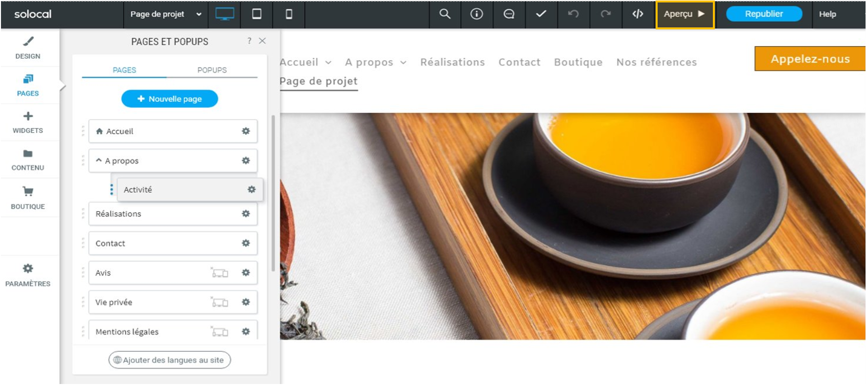Open settings gear for Contact page
868x385 pixels.
click(x=246, y=243)
